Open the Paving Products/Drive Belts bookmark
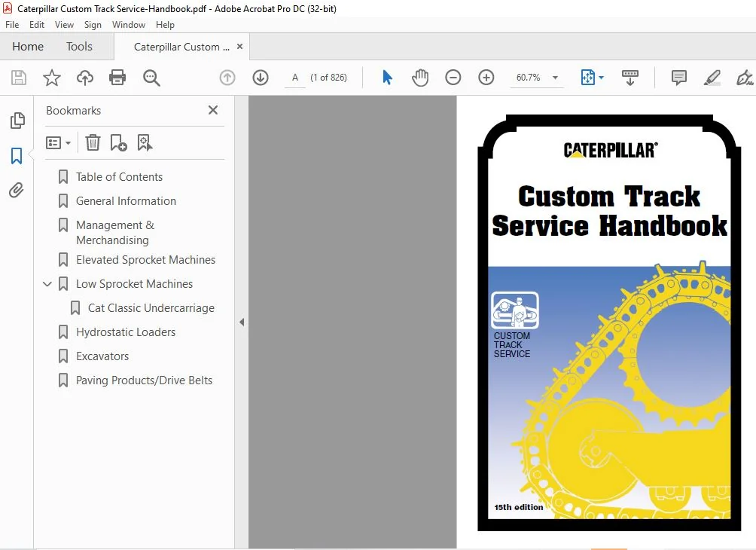The width and height of the screenshot is (756, 550). click(x=144, y=380)
